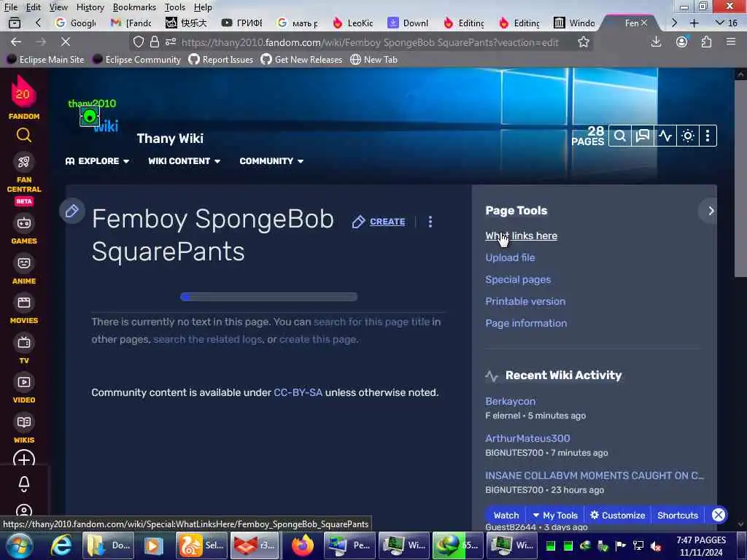Click the wiki header search icon
The width and height of the screenshot is (747, 560).
pos(620,136)
